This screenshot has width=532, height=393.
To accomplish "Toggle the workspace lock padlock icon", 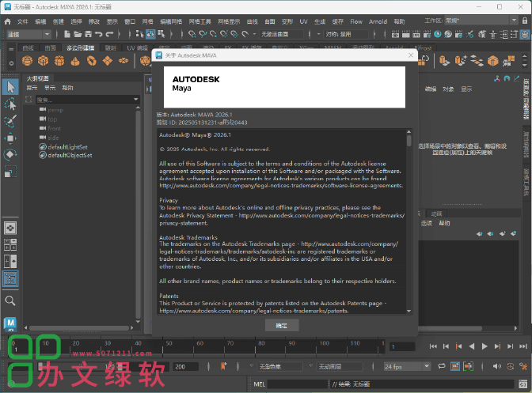I will click(x=525, y=21).
